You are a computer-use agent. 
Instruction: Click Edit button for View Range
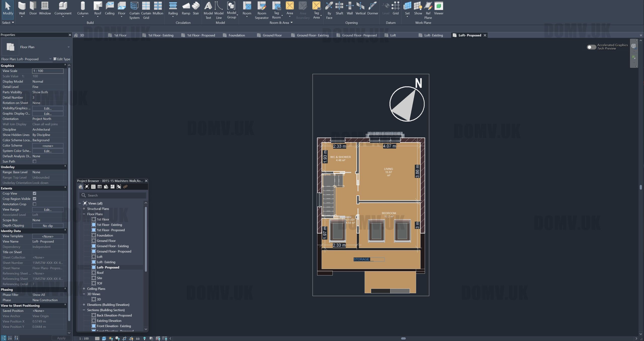(48, 210)
